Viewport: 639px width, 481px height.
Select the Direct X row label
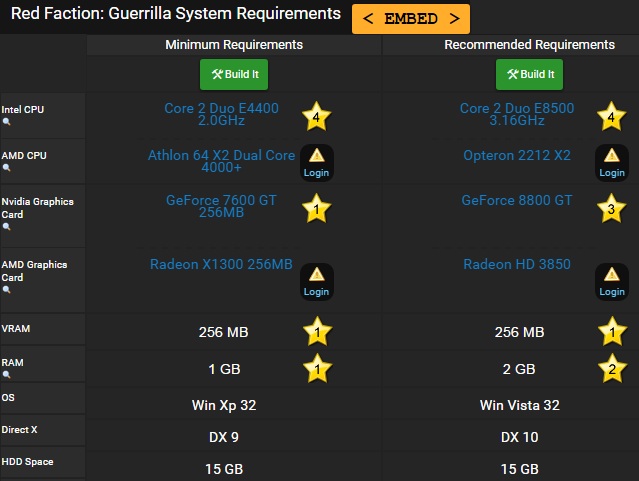coord(19,430)
